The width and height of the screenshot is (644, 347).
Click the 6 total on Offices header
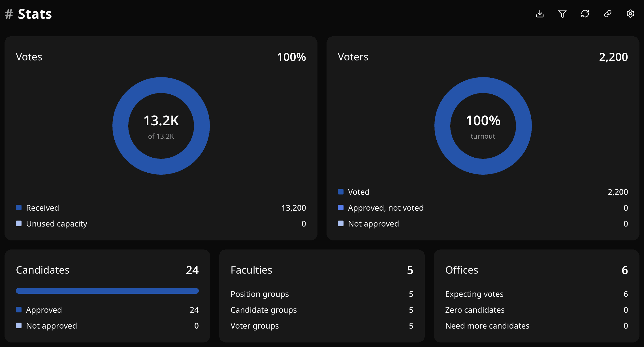click(625, 270)
